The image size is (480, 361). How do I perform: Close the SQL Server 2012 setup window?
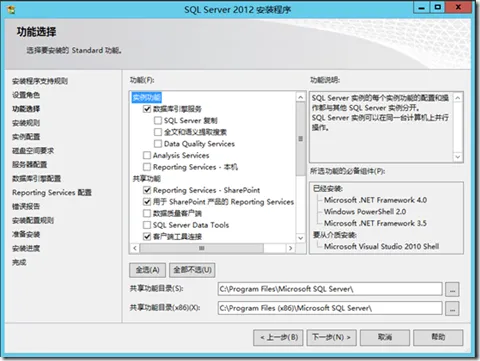(458, 7)
